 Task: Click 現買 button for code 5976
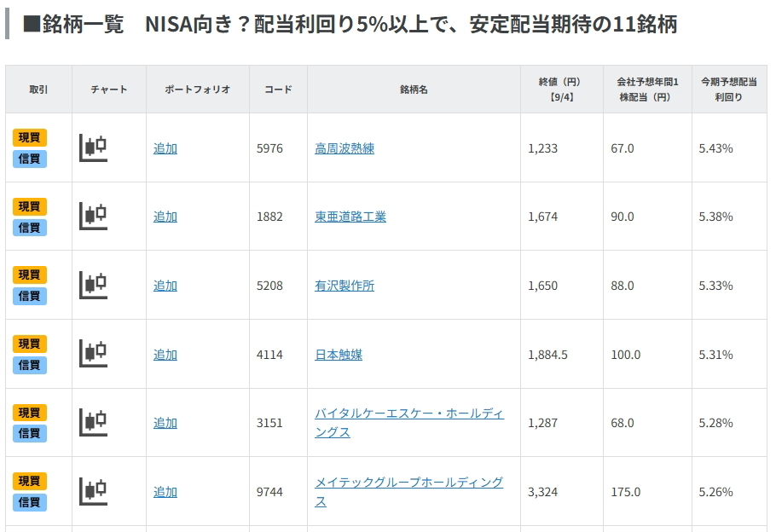(x=30, y=137)
